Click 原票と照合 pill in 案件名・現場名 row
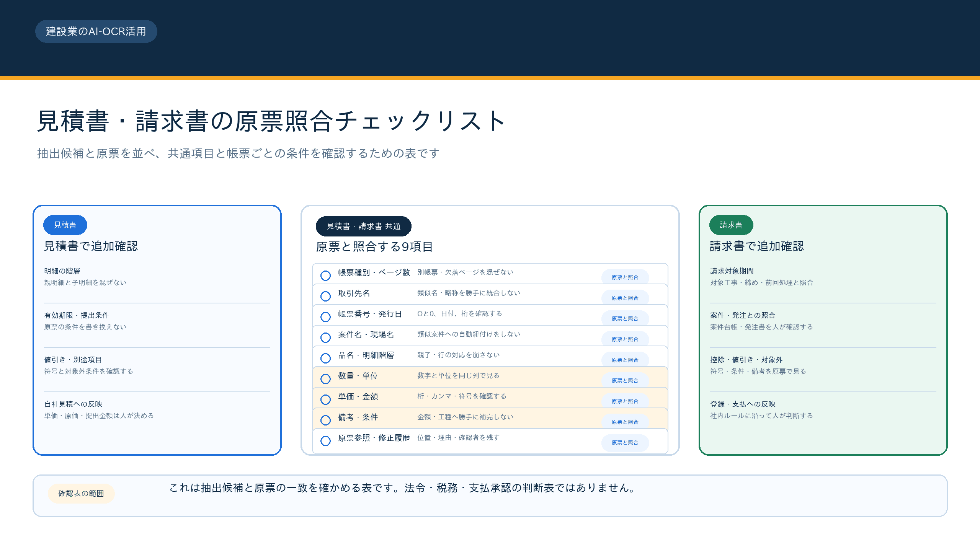Screen dimensions: 980x551 (x=625, y=339)
